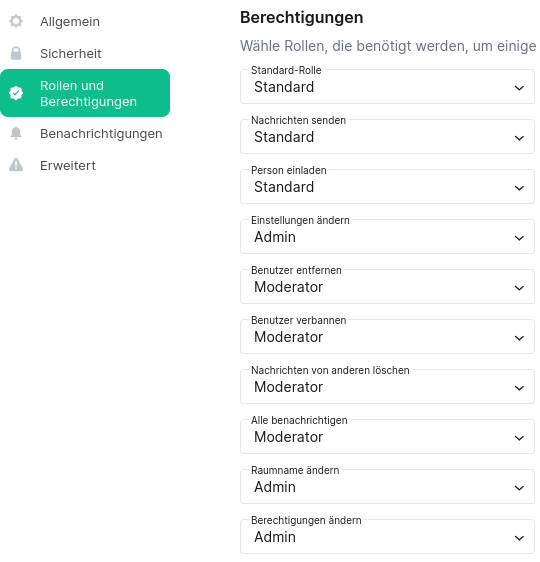
Task: Open the Berechtigungen ändern role dropdown
Action: (387, 537)
